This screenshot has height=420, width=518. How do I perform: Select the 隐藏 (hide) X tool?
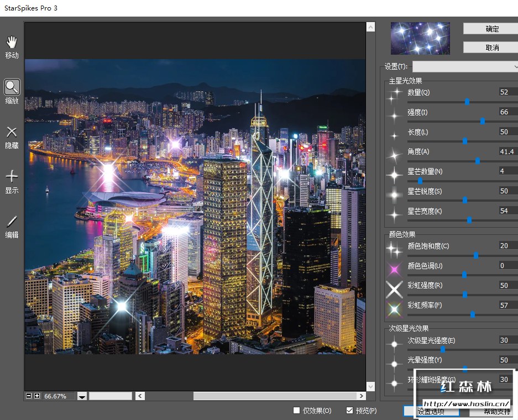click(12, 138)
